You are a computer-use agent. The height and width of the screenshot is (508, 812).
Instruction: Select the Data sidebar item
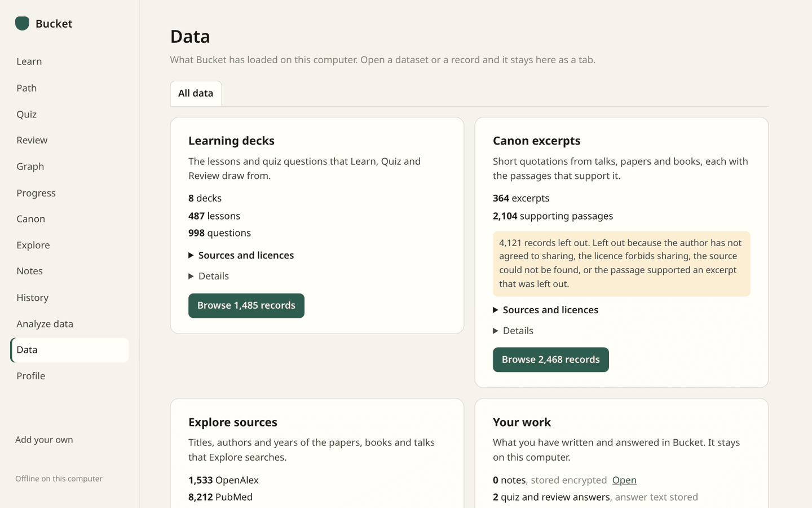tap(69, 350)
